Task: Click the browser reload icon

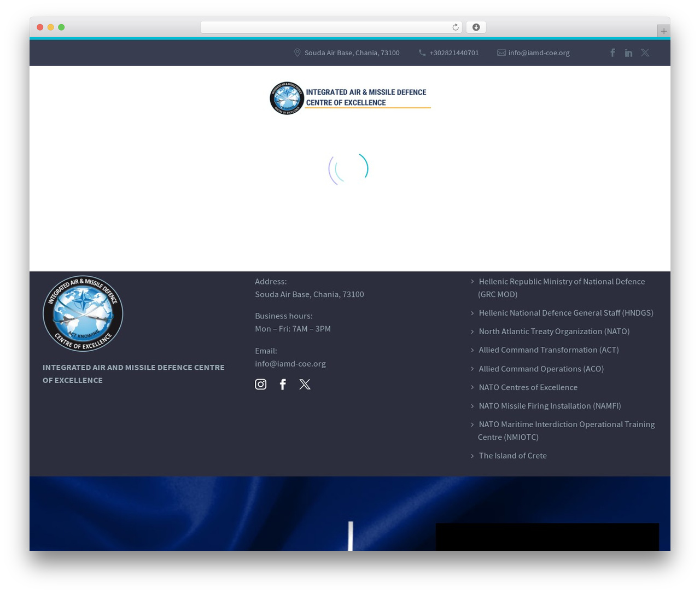Action: pos(455,27)
